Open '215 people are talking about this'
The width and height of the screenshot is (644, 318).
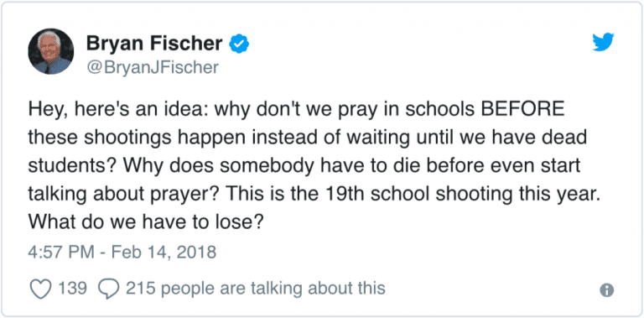coord(256,289)
